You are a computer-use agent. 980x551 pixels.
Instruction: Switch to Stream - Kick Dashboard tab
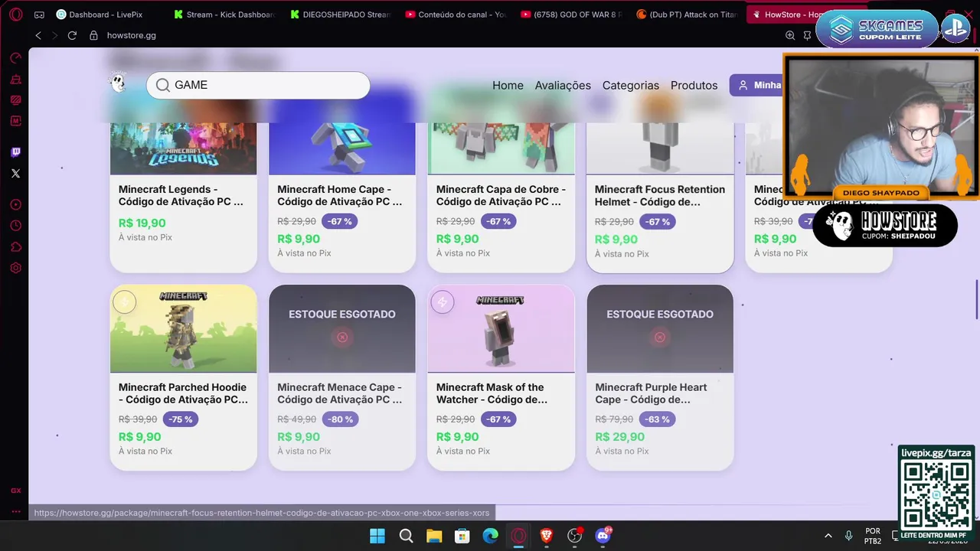point(224,15)
